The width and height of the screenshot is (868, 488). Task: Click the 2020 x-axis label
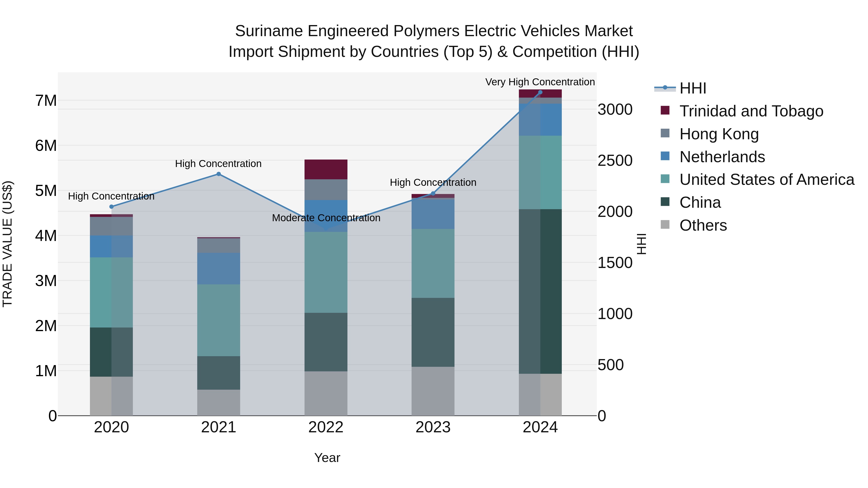click(x=112, y=427)
